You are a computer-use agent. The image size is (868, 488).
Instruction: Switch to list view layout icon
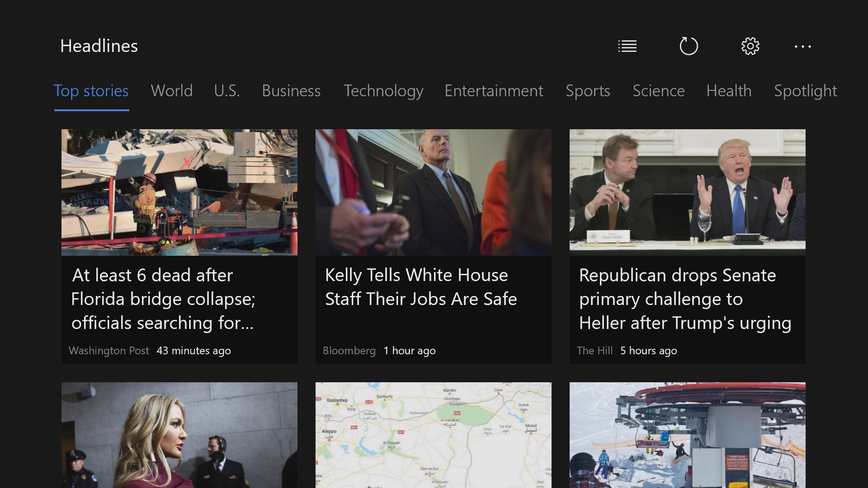(x=627, y=46)
